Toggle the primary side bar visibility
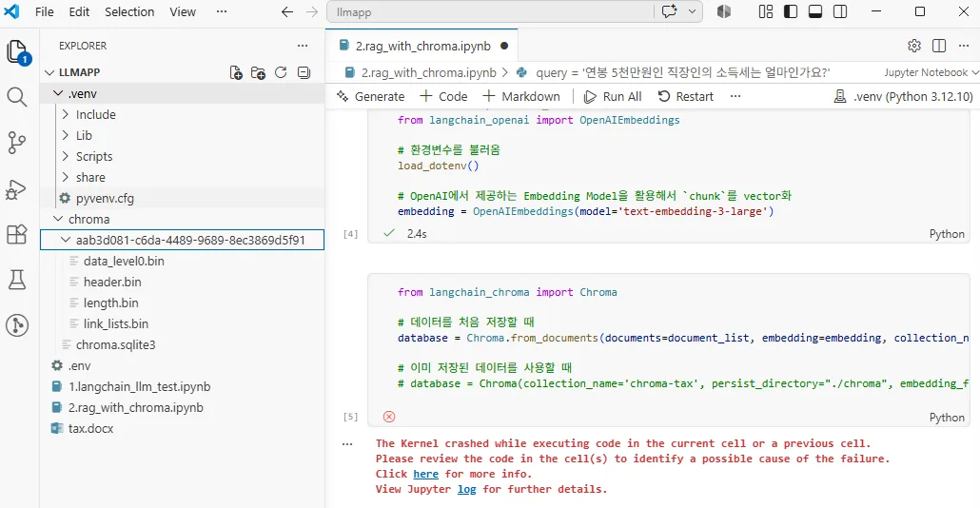 point(791,11)
